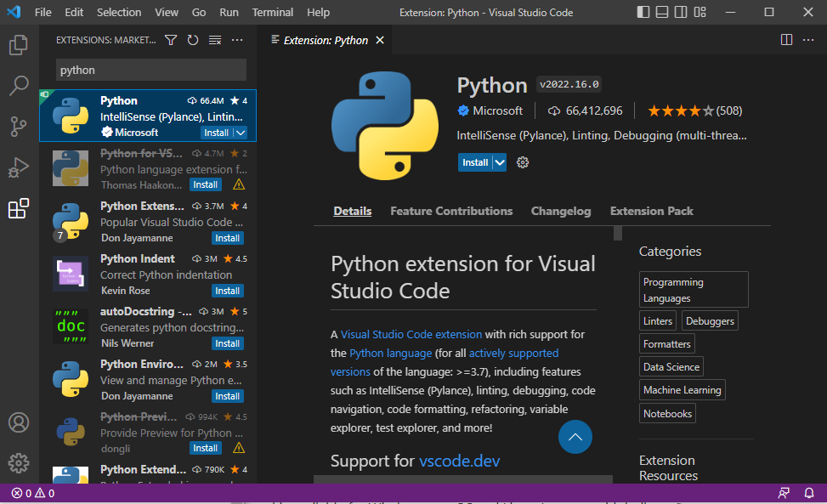This screenshot has height=504, width=827.
Task: Open the Extensions view icon
Action: click(x=19, y=209)
